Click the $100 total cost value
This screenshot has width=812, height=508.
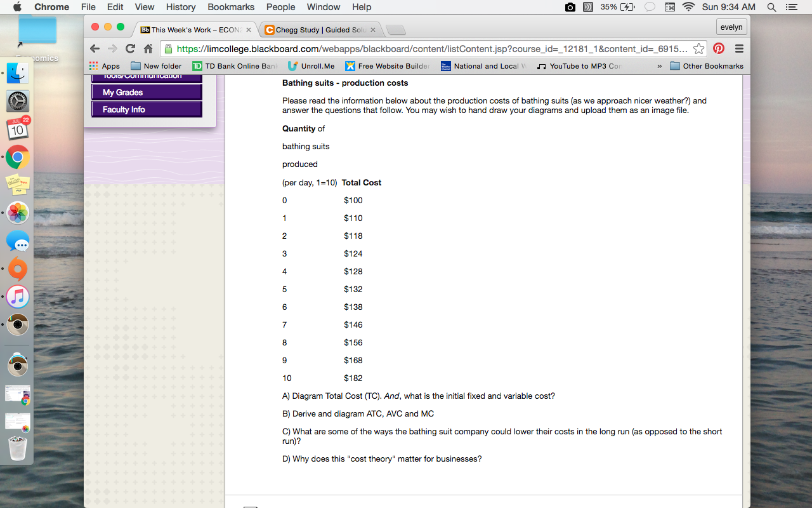click(x=353, y=200)
